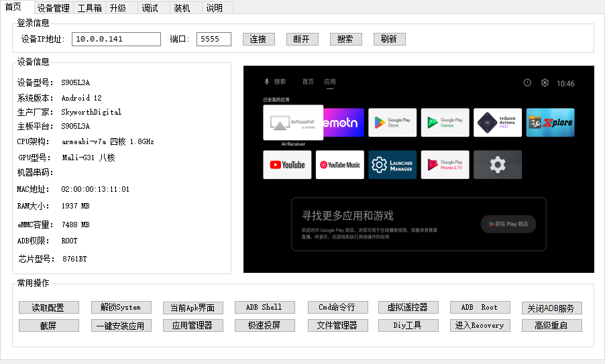
Task: Open the YouTube app tile
Action: (287, 165)
